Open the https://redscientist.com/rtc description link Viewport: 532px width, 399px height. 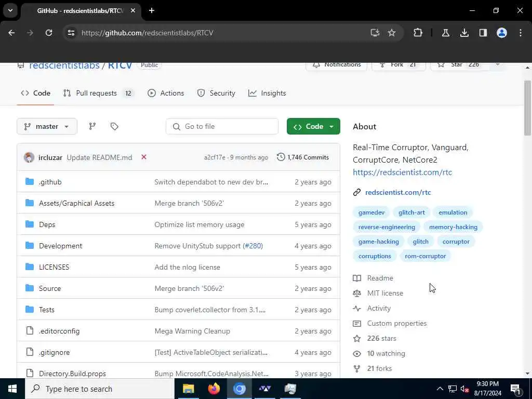pos(403,172)
